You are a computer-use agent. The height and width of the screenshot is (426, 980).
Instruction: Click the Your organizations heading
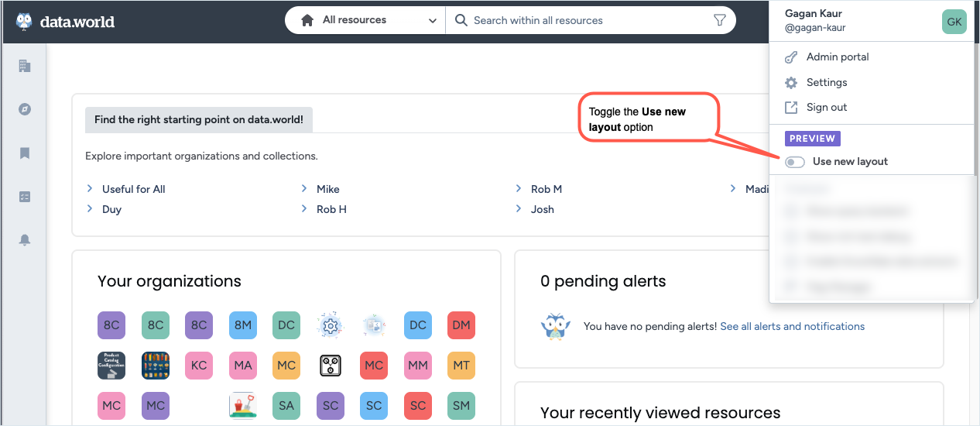pos(170,281)
